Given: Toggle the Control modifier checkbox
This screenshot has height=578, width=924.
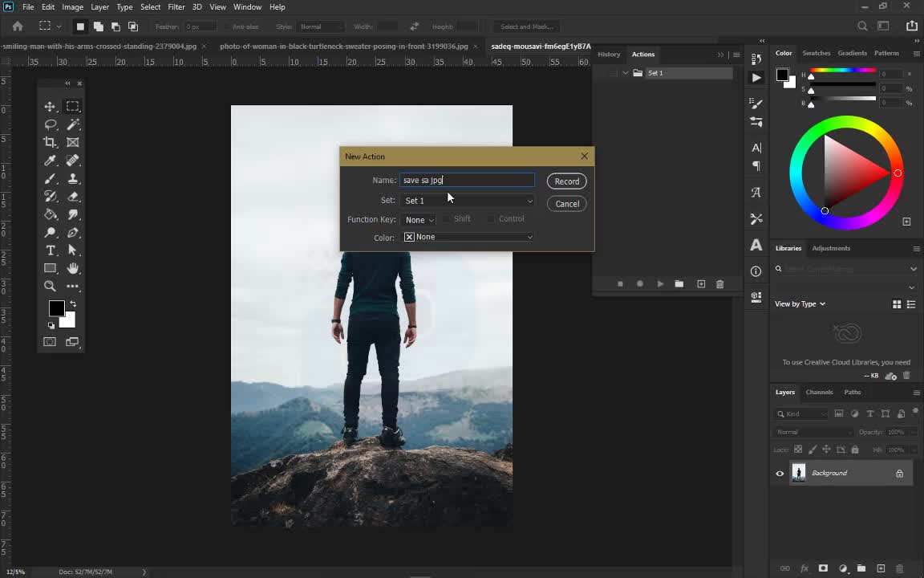Looking at the screenshot, I should pyautogui.click(x=491, y=219).
